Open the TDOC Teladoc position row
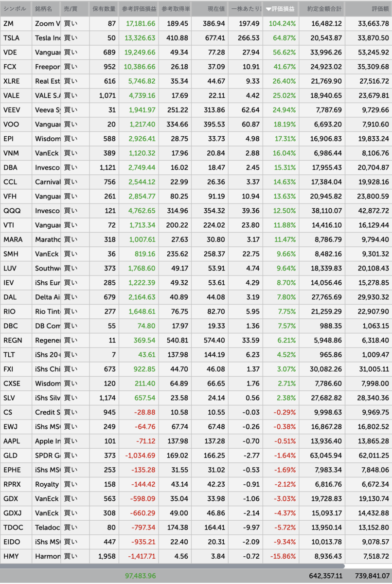Image resolution: width=392 pixels, height=584 pixels. coord(49,528)
